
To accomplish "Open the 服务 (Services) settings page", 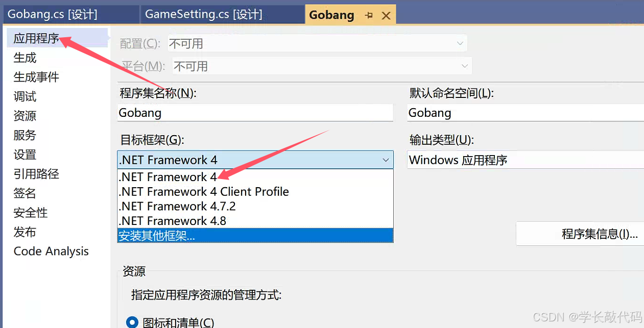I will coord(24,135).
